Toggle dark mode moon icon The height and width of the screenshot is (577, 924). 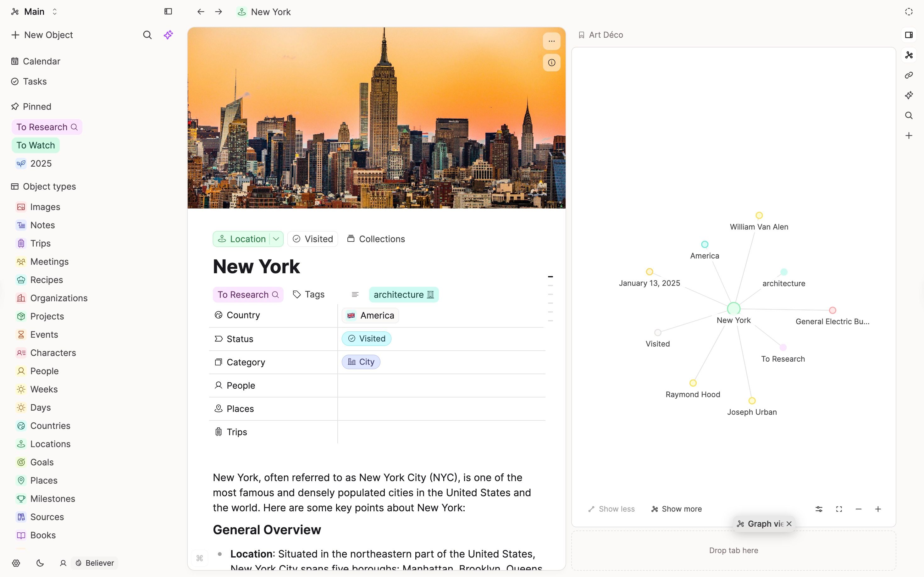click(40, 563)
